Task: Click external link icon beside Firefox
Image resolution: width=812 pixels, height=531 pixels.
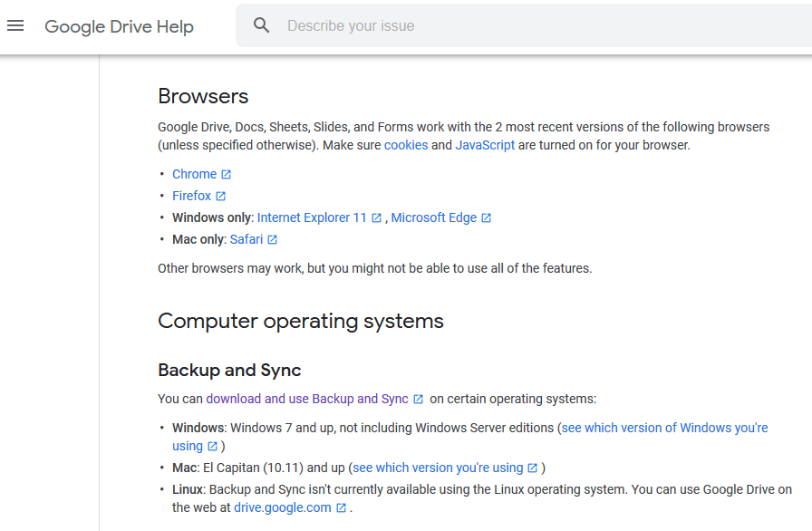Action: pyautogui.click(x=221, y=196)
